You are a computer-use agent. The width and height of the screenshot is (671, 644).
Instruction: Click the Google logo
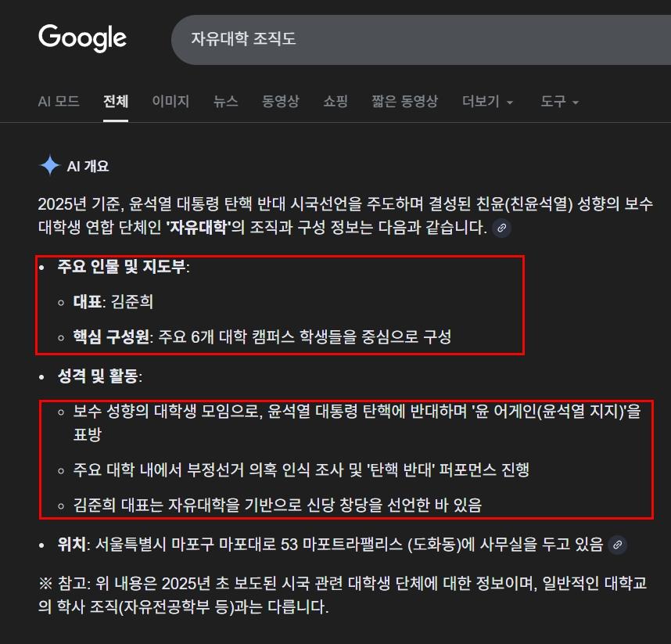click(82, 38)
